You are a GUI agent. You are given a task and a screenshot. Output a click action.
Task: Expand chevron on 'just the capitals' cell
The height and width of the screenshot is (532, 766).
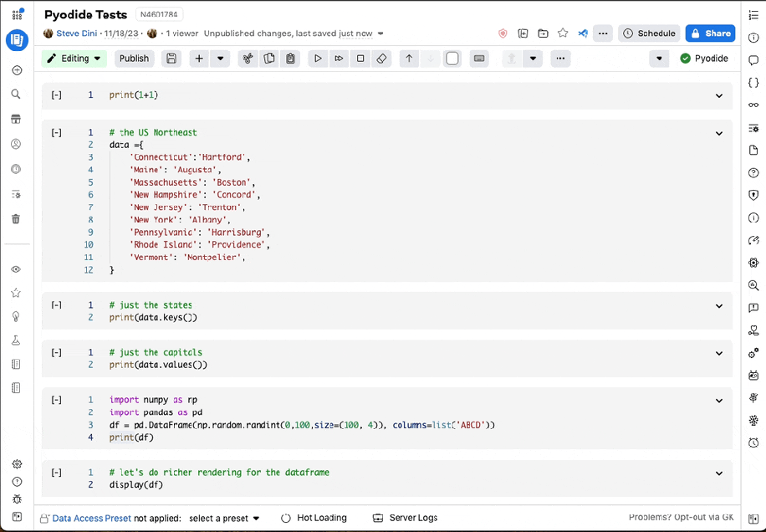[719, 353]
